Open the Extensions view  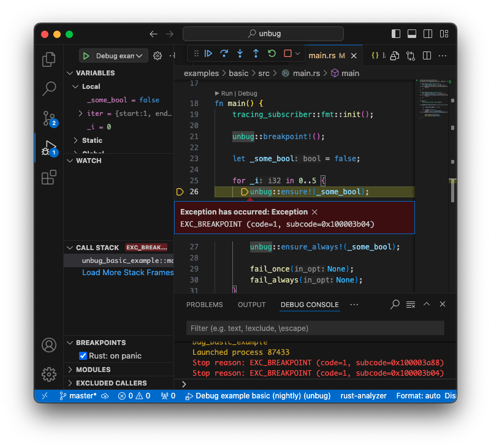point(49,178)
